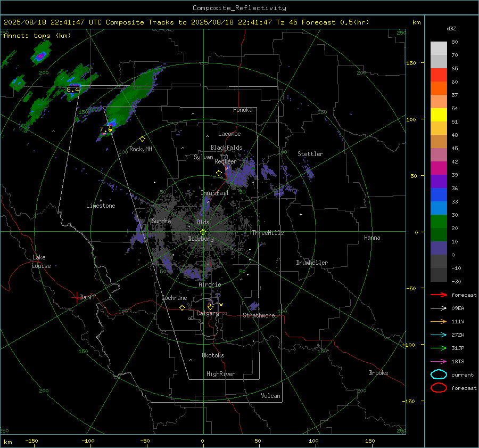Click the yellow diamond marker above Calgary

pyautogui.click(x=210, y=307)
